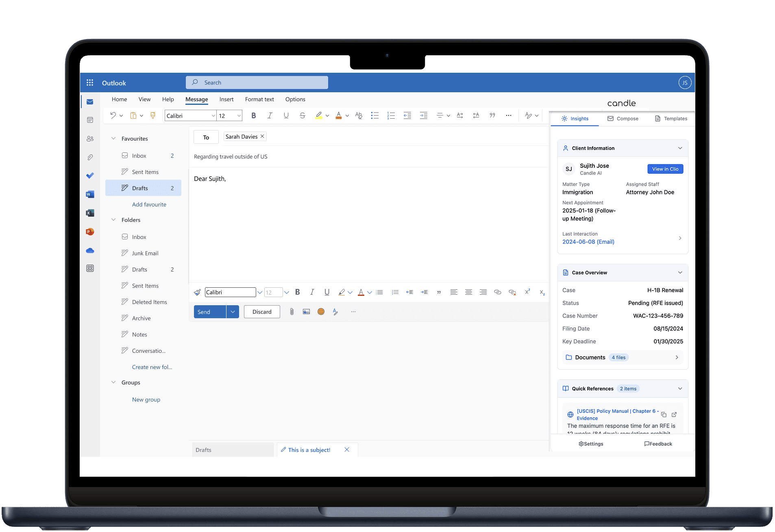The width and height of the screenshot is (775, 532).
Task: Click the Search box
Action: [x=257, y=83]
